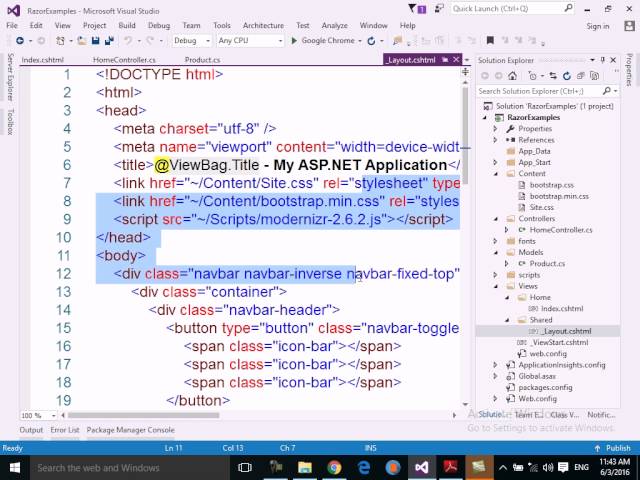Image resolution: width=640 pixels, height=480 pixels.
Task: Click the horizontal scrollbar thumb in the editor
Action: tap(143, 416)
